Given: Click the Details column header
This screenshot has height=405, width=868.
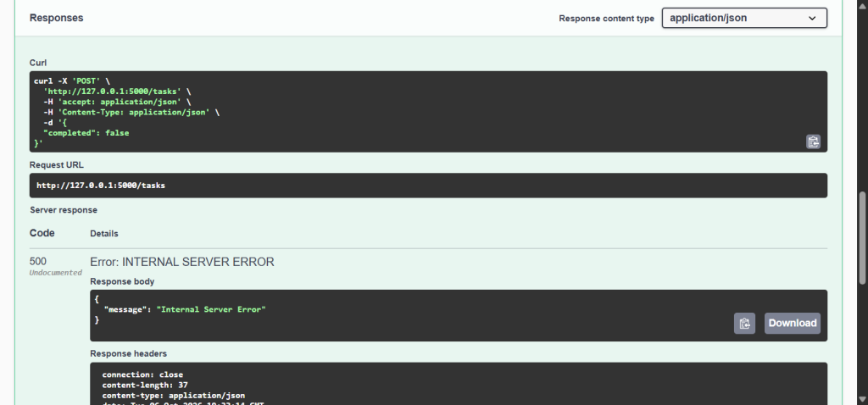Looking at the screenshot, I should [104, 234].
